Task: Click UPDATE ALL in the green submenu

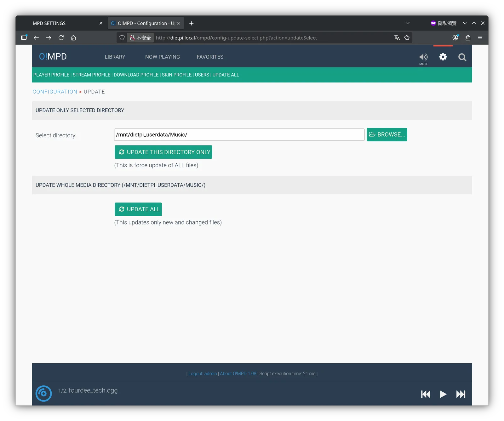Action: click(226, 75)
